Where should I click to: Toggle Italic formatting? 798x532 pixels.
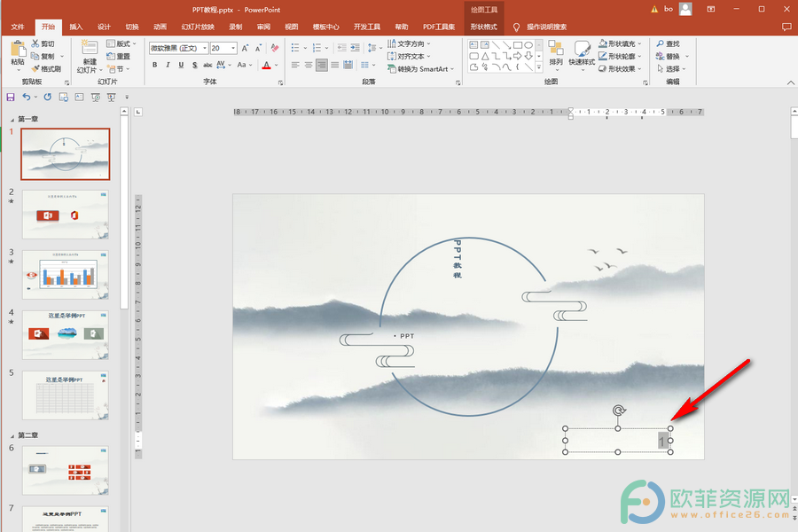[x=168, y=65]
